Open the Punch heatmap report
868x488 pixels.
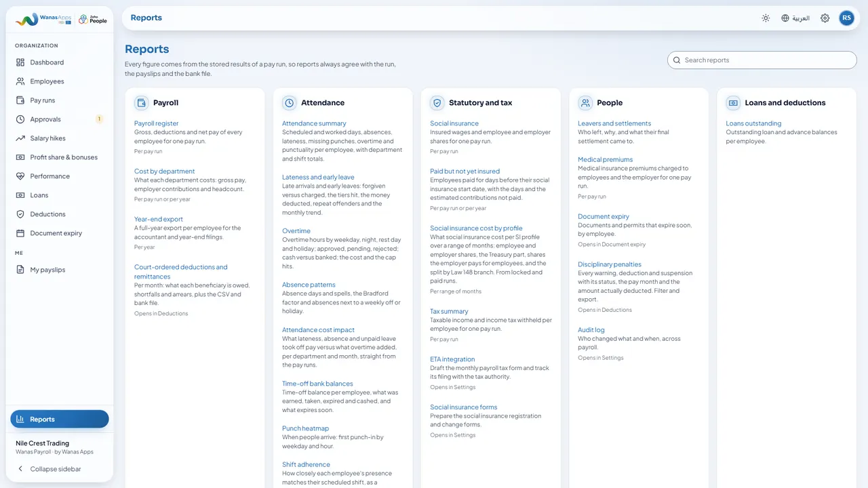click(x=305, y=428)
